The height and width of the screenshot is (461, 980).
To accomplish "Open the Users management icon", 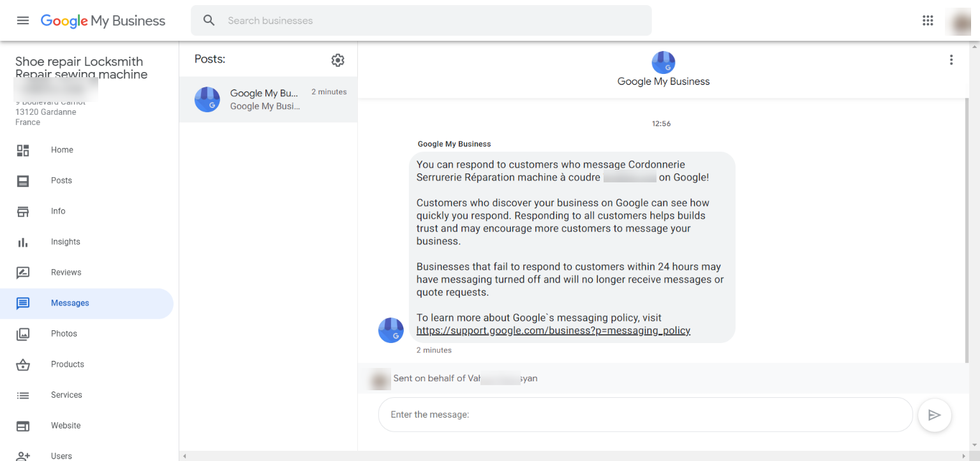I will 23,454.
